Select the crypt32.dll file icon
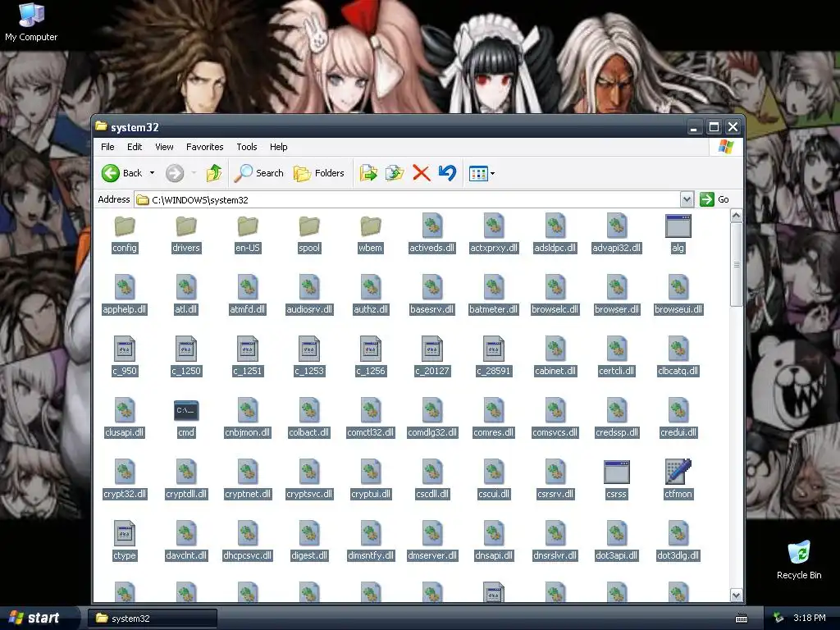 pyautogui.click(x=125, y=472)
